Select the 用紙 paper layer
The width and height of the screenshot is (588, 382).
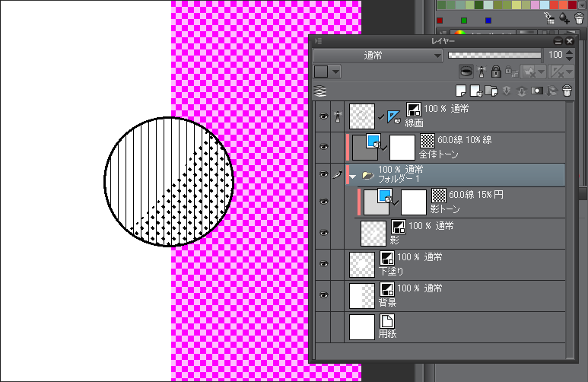454,327
